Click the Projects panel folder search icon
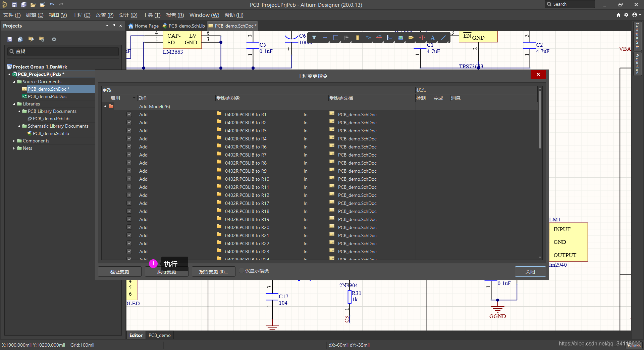This screenshot has width=644, height=350. [x=31, y=39]
